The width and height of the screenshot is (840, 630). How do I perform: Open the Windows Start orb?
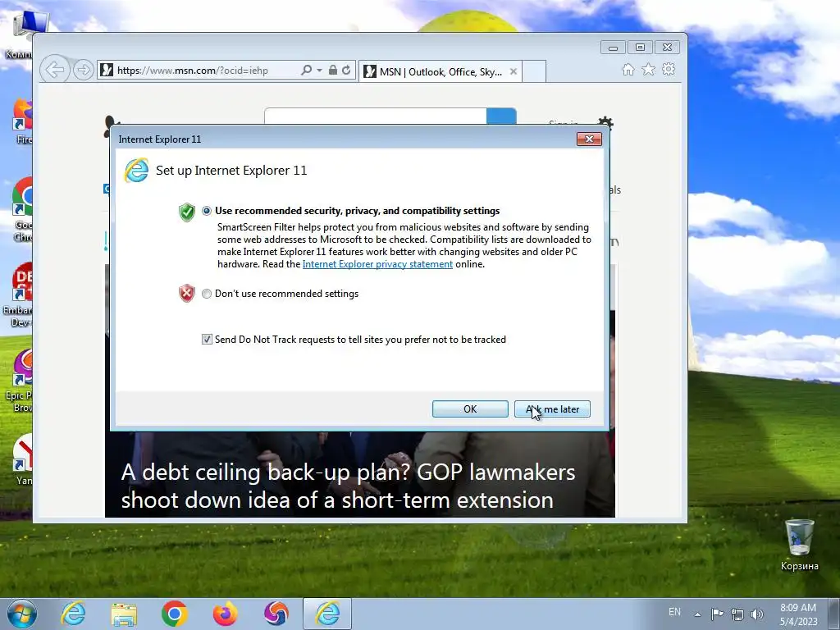coord(22,614)
